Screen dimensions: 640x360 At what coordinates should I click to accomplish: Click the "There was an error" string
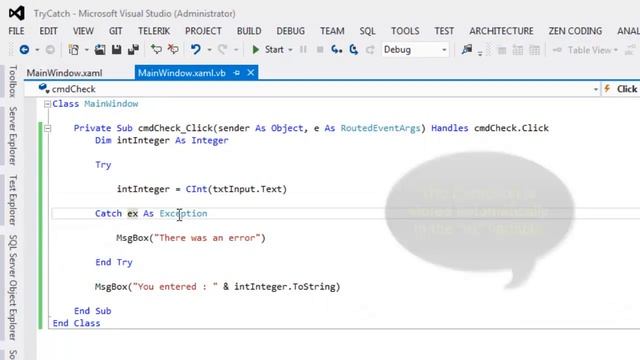207,238
